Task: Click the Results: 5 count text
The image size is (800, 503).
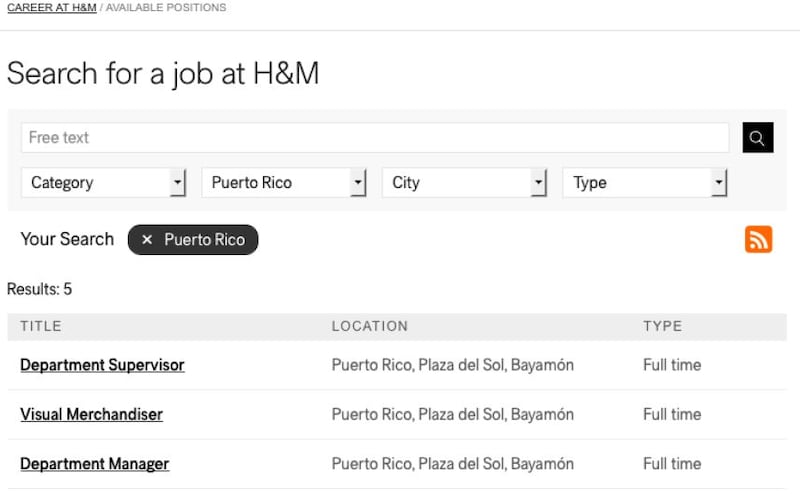Action: (x=39, y=289)
